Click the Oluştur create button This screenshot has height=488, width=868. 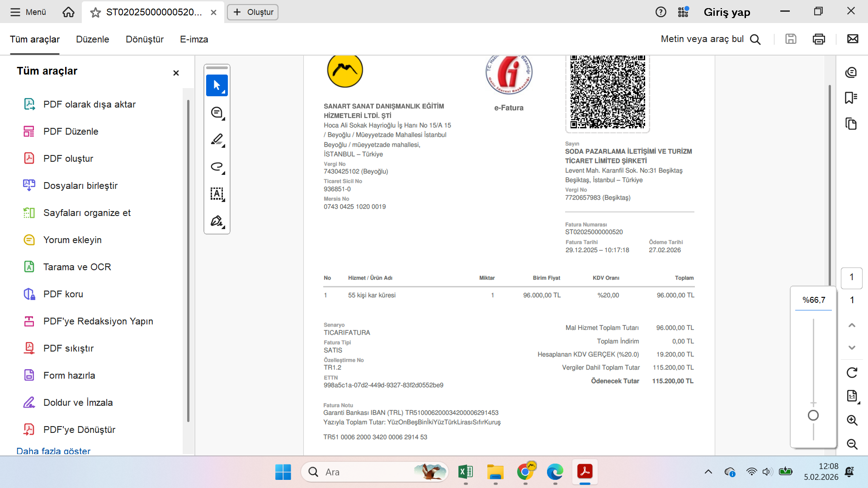pyautogui.click(x=253, y=12)
